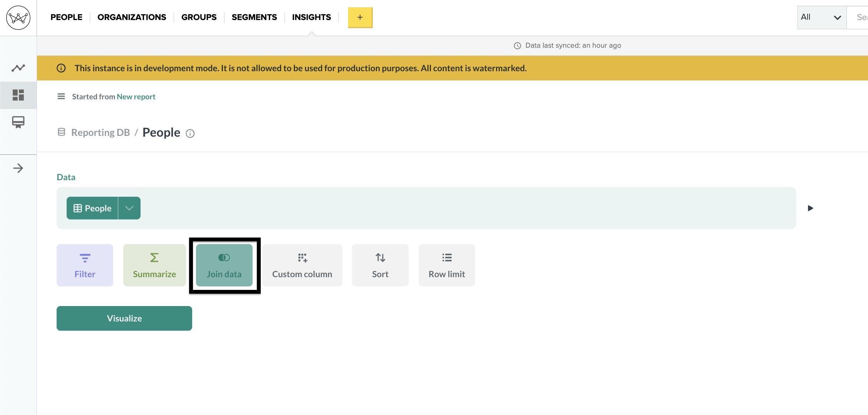
Task: Open the ORGANIZATIONS nav tab
Action: click(x=132, y=17)
